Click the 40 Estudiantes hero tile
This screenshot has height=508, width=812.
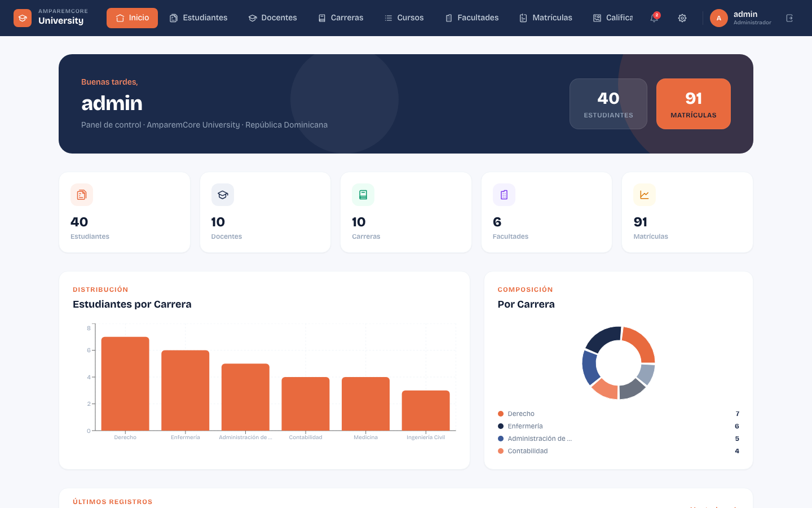point(608,104)
